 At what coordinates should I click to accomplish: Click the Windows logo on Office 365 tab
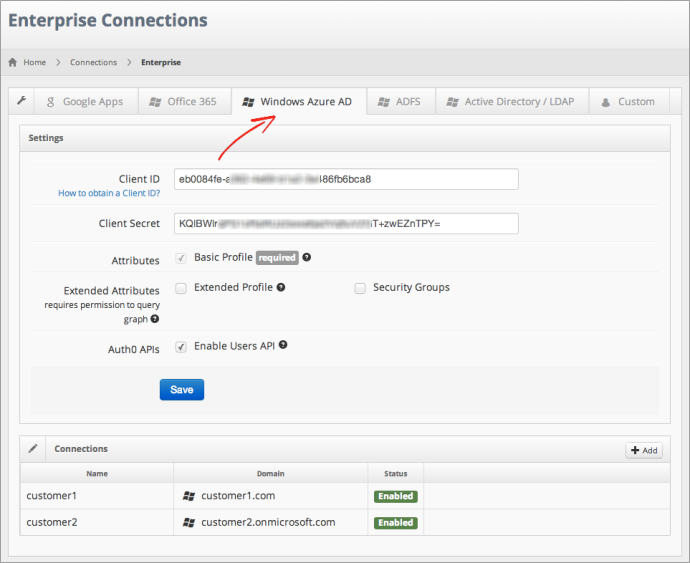click(x=155, y=102)
